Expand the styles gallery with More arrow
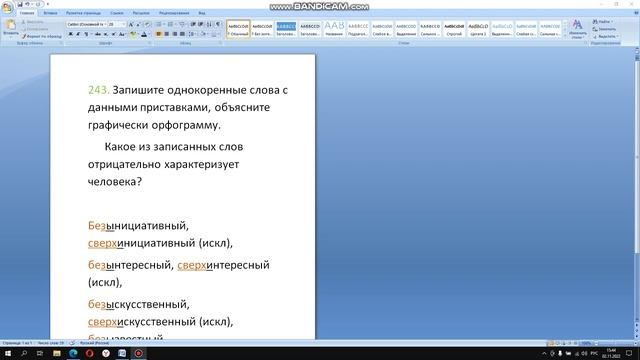The height and width of the screenshot is (360, 640). coord(565,36)
